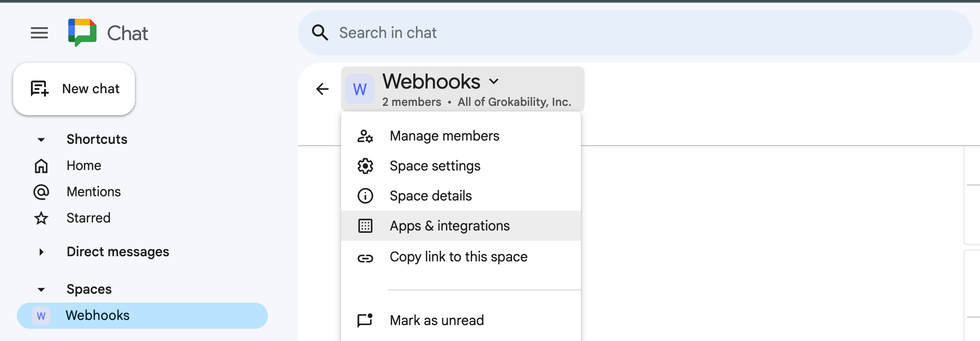Click the Manage members people-gear icon

[x=365, y=136]
